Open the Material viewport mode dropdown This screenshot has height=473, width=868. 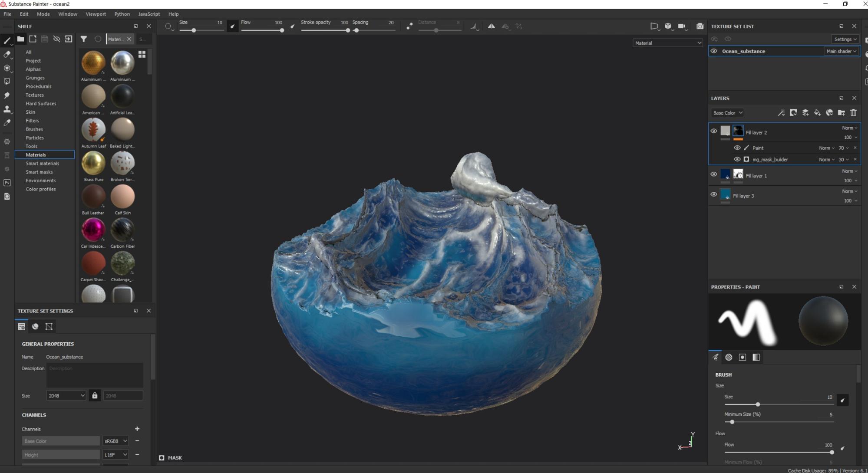pyautogui.click(x=667, y=43)
